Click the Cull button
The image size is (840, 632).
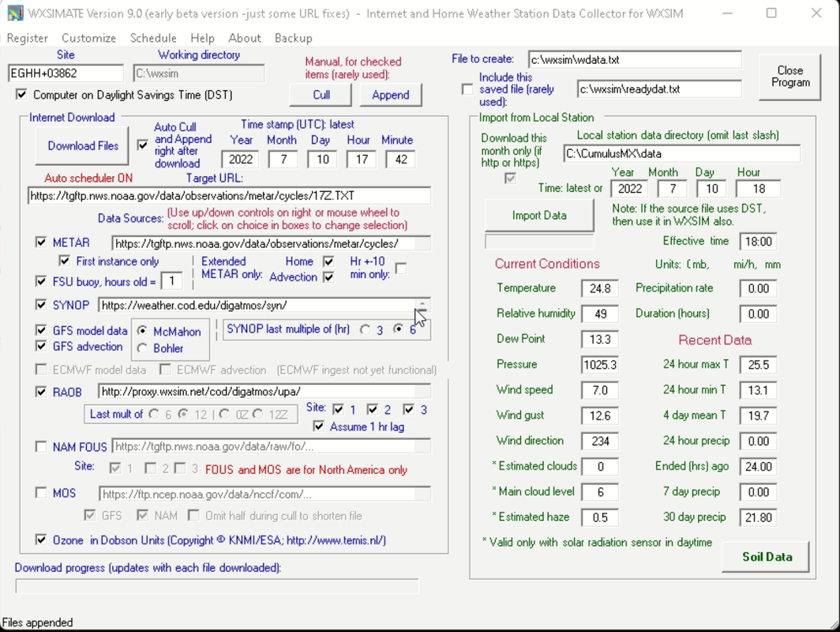(x=321, y=95)
